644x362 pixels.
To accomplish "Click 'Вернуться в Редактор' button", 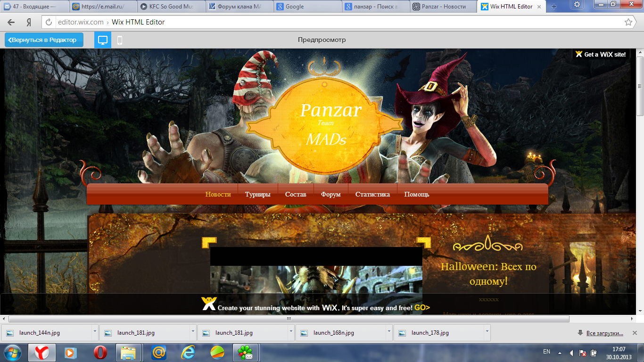I will (44, 40).
